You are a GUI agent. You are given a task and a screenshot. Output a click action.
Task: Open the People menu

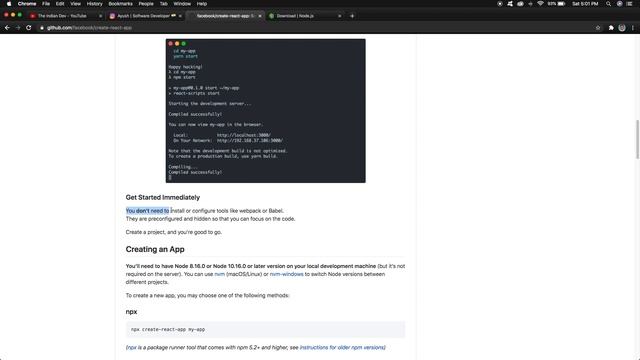point(146,4)
